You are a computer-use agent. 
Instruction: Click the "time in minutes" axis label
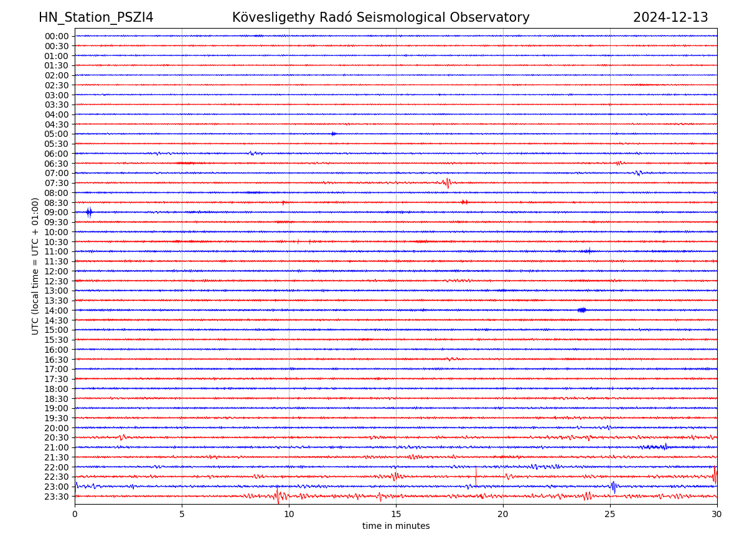pos(396,526)
